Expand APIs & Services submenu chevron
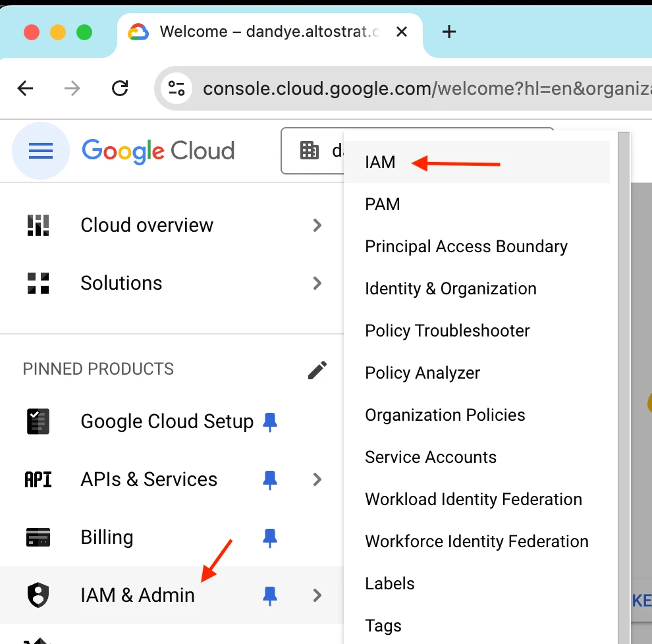This screenshot has height=644, width=652. pos(317,479)
